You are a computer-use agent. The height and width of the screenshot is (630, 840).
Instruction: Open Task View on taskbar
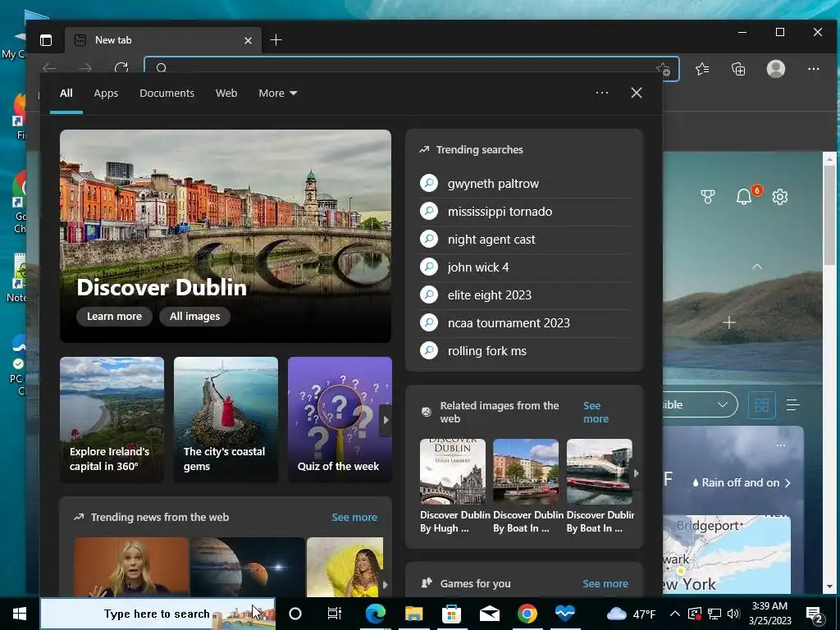pyautogui.click(x=335, y=614)
